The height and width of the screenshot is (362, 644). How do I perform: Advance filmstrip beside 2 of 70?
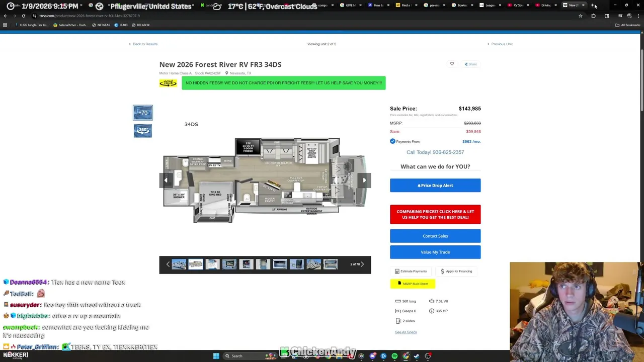click(363, 264)
